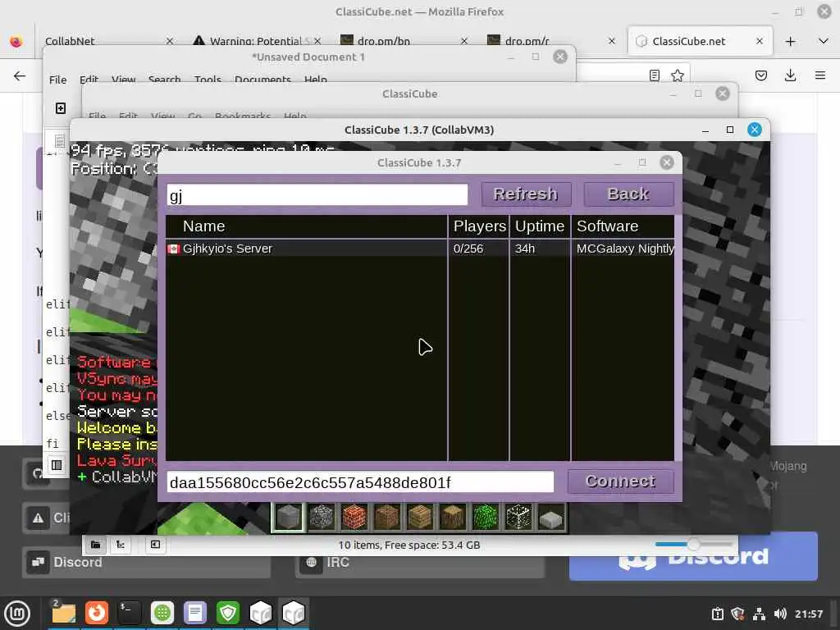
Task: Open new document icon in text editor toolbar
Action: 61,108
